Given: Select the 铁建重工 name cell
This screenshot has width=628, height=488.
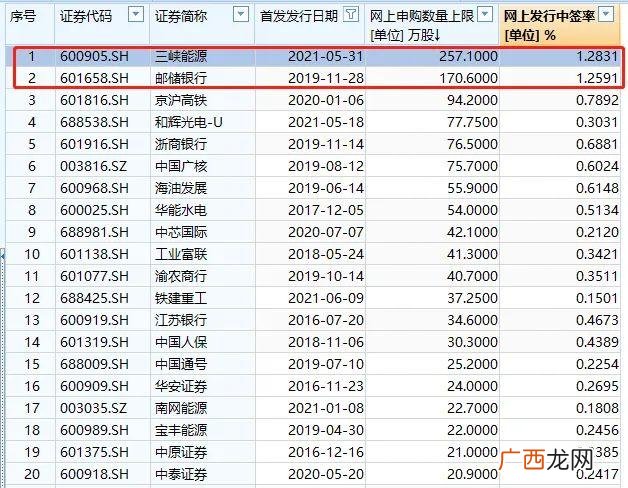Looking at the screenshot, I should point(181,298).
